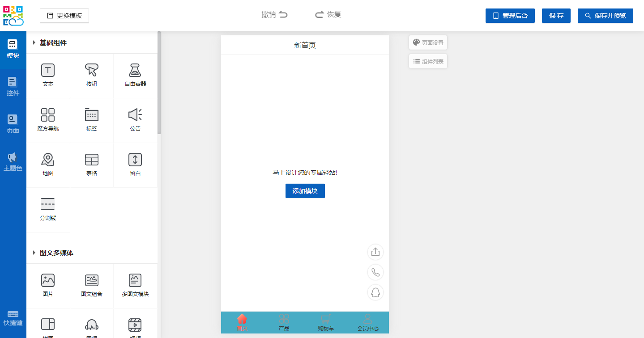Add the 按钮 button component

point(91,71)
